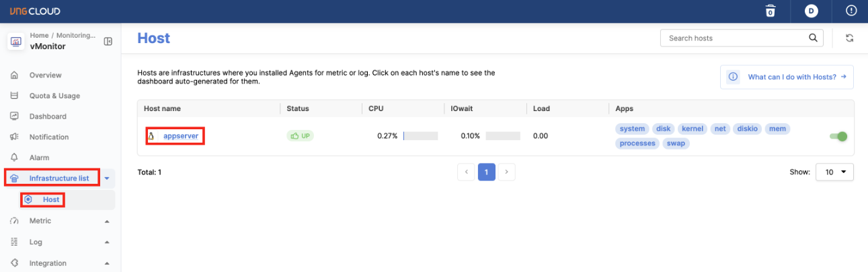Select the Alarm sidebar item
The height and width of the screenshot is (272, 868).
[x=40, y=158]
